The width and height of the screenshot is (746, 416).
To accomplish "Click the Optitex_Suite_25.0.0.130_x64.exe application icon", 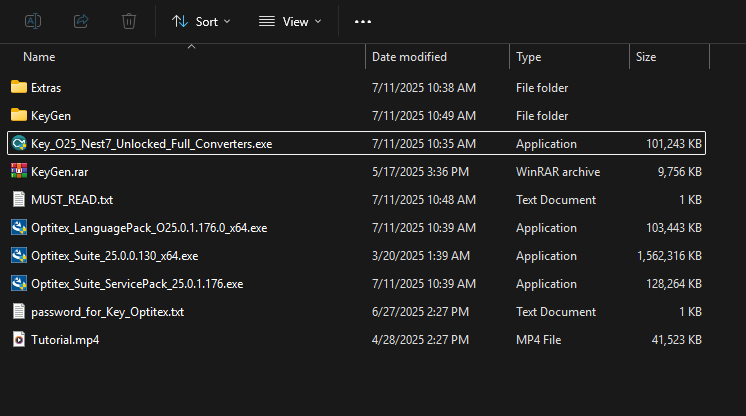I will click(19, 256).
